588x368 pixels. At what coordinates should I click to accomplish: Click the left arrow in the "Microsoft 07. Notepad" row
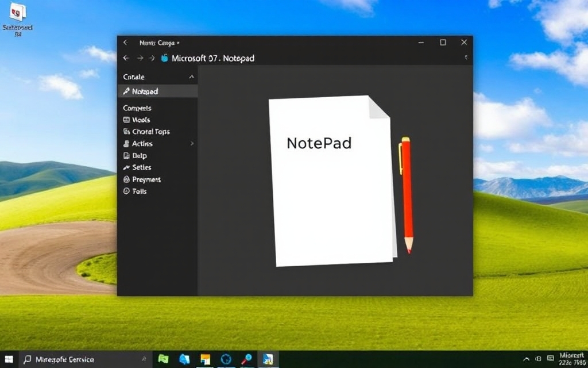pos(126,58)
